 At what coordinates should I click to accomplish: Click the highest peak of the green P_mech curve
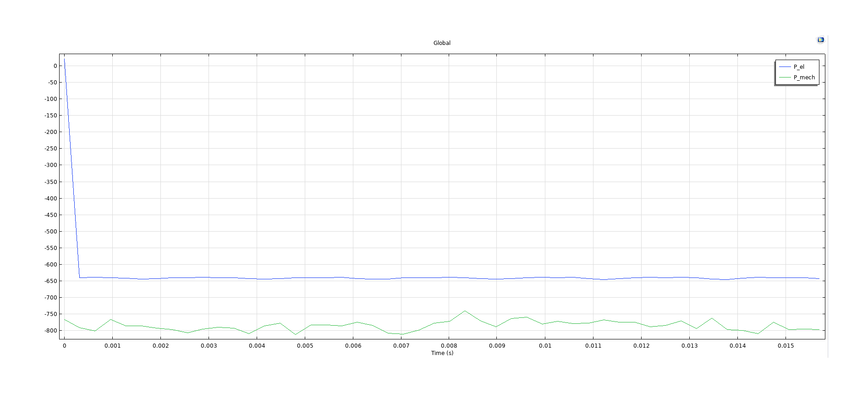pyautogui.click(x=465, y=311)
